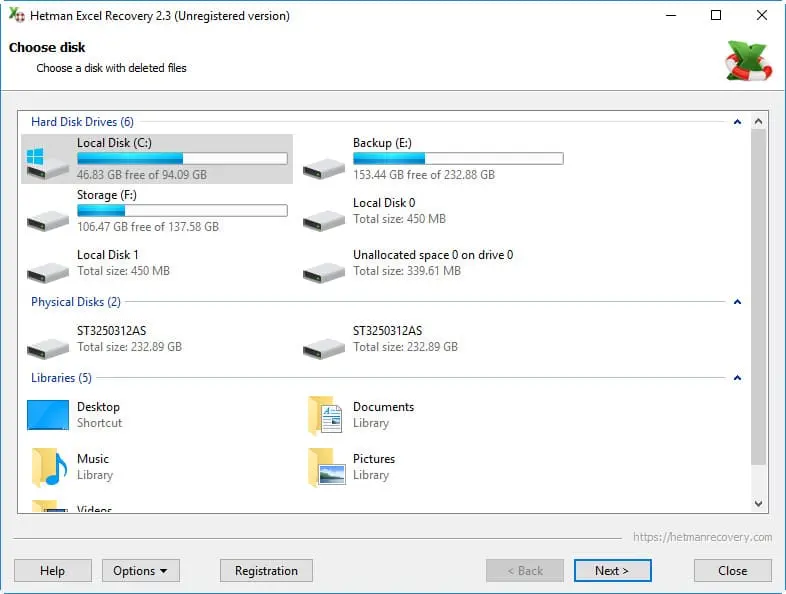This screenshot has width=786, height=594.
Task: Collapse the Hard Disk Drives group
Action: click(737, 122)
